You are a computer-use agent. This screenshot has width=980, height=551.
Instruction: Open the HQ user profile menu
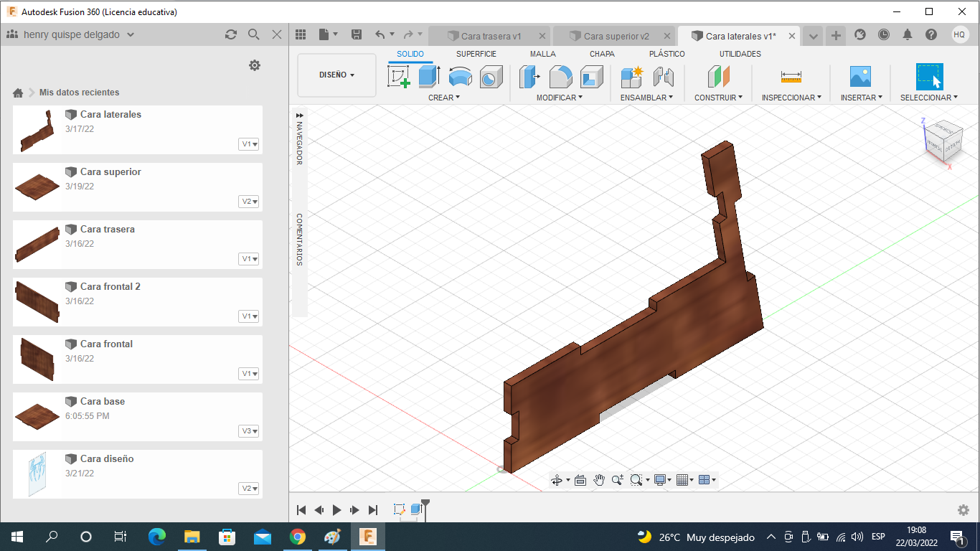pyautogui.click(x=960, y=34)
